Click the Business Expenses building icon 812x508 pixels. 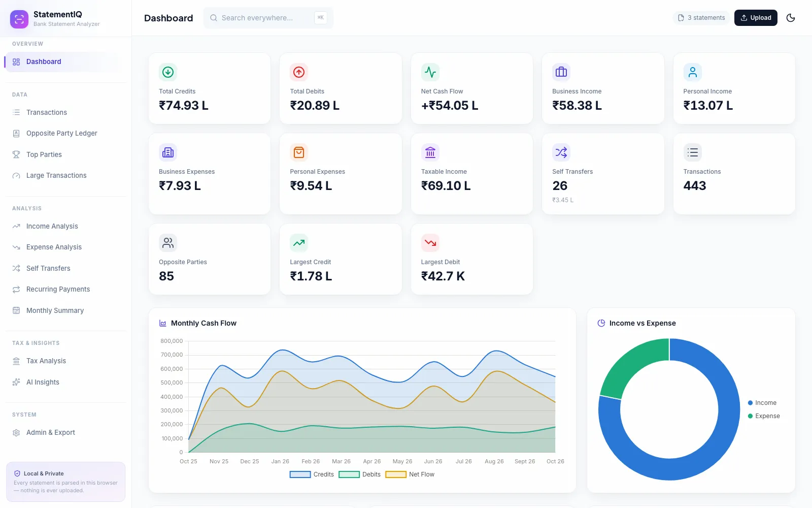[x=168, y=152]
